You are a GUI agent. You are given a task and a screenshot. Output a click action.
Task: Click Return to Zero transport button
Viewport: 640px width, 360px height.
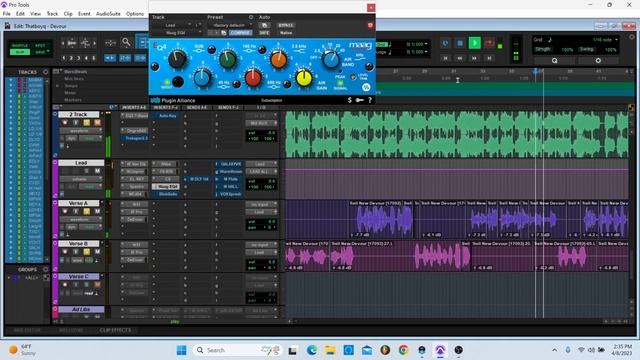[x=445, y=58]
